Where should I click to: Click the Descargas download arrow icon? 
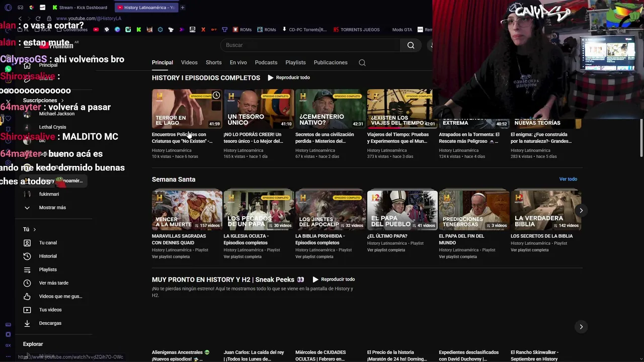pos(27,323)
